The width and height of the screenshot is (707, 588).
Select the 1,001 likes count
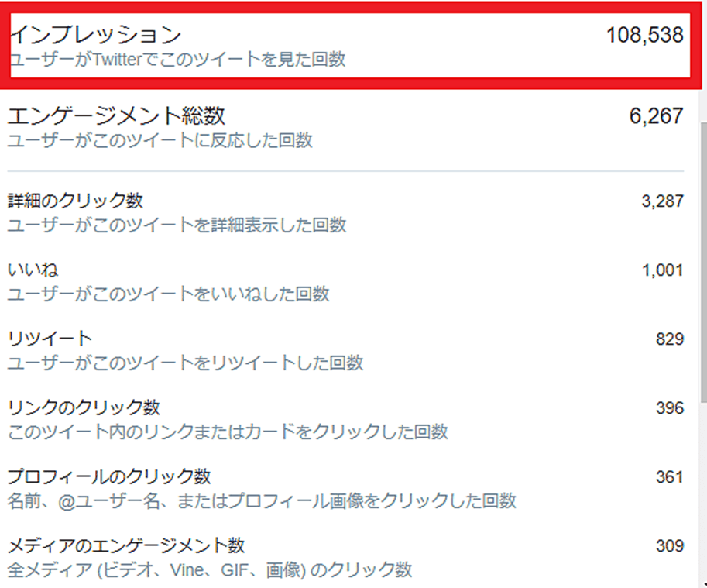point(662,270)
